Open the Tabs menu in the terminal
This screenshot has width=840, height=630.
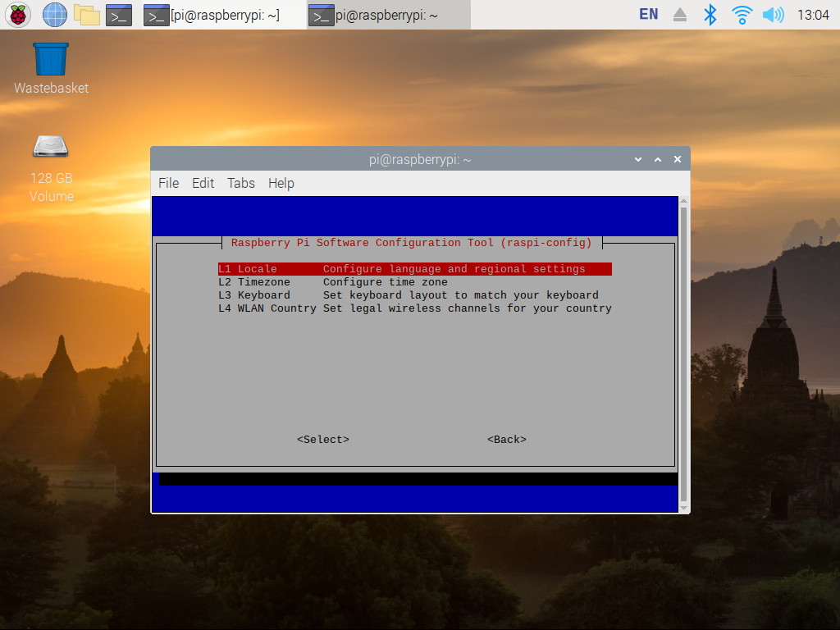pyautogui.click(x=241, y=183)
